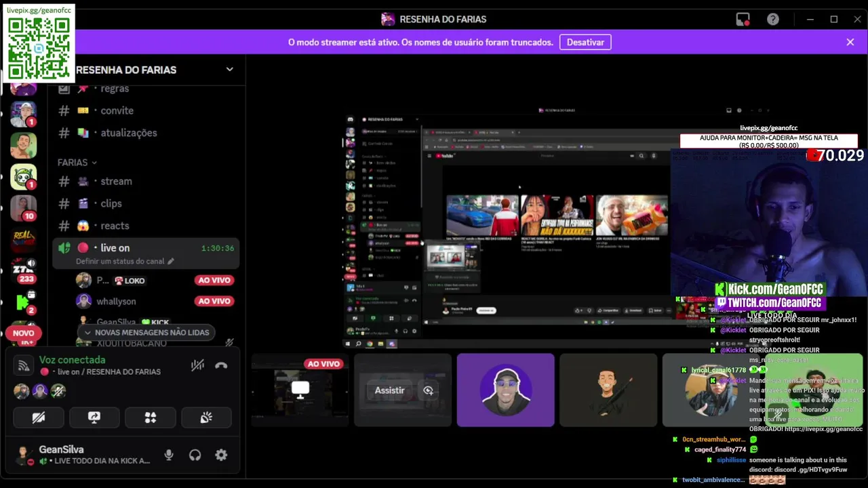Open the GeanSilva user profile panel
Image resolution: width=868 pixels, height=488 pixels.
(x=83, y=455)
